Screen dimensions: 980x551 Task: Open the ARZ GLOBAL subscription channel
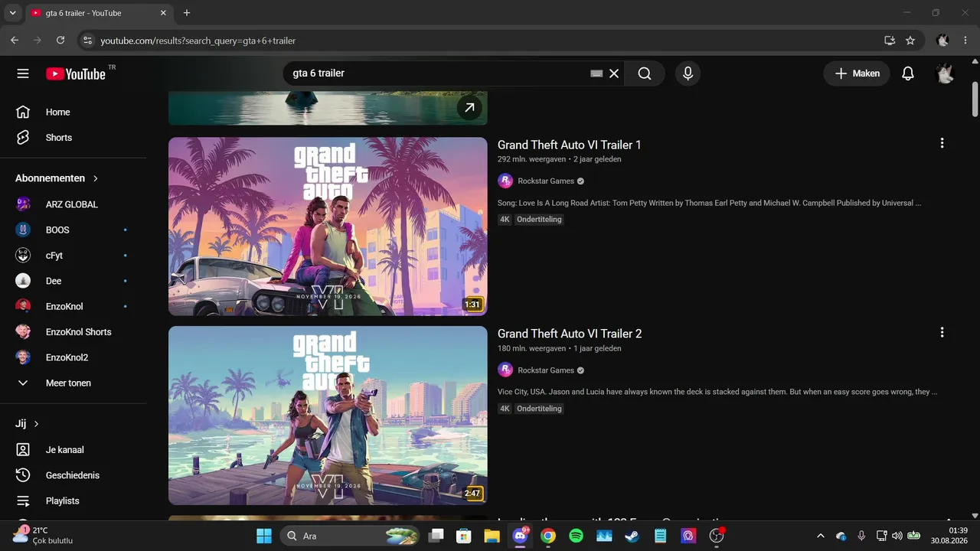pyautogui.click(x=73, y=204)
